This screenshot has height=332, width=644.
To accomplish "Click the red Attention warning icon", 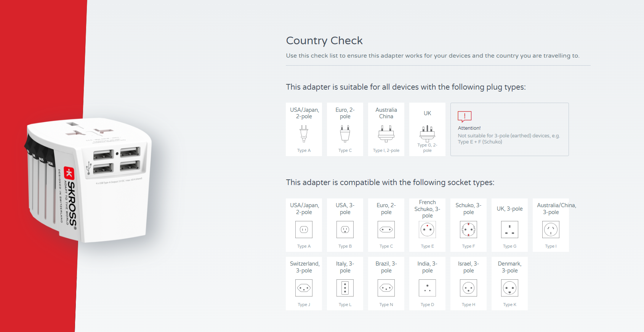I will pos(465,116).
